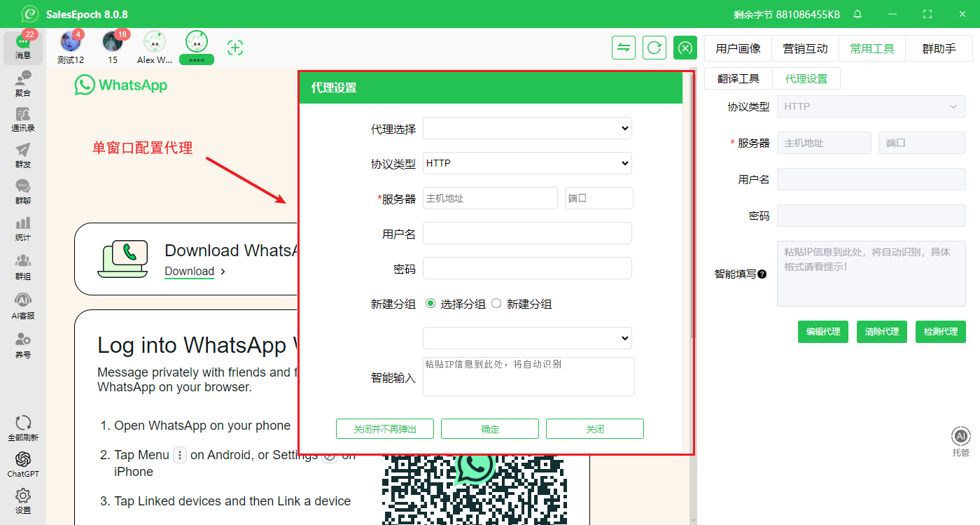The height and width of the screenshot is (525, 980).
Task: Click the 智能输入 text area in dialog
Action: pos(528,377)
